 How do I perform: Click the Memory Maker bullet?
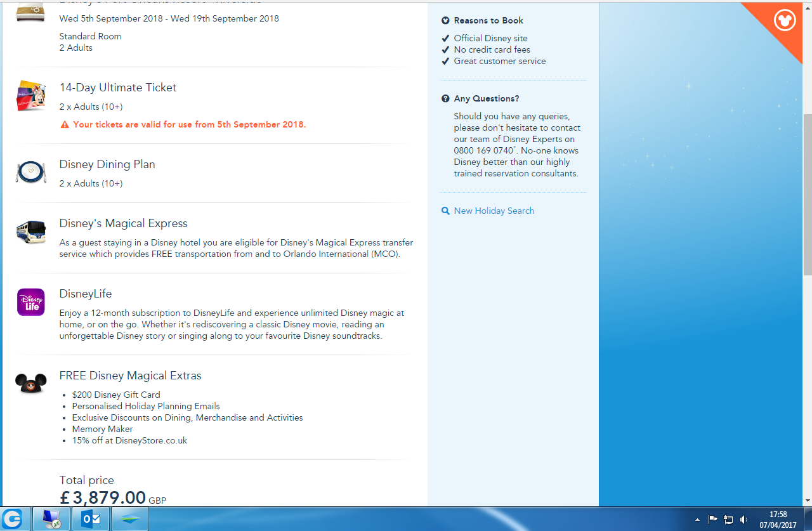tap(103, 429)
